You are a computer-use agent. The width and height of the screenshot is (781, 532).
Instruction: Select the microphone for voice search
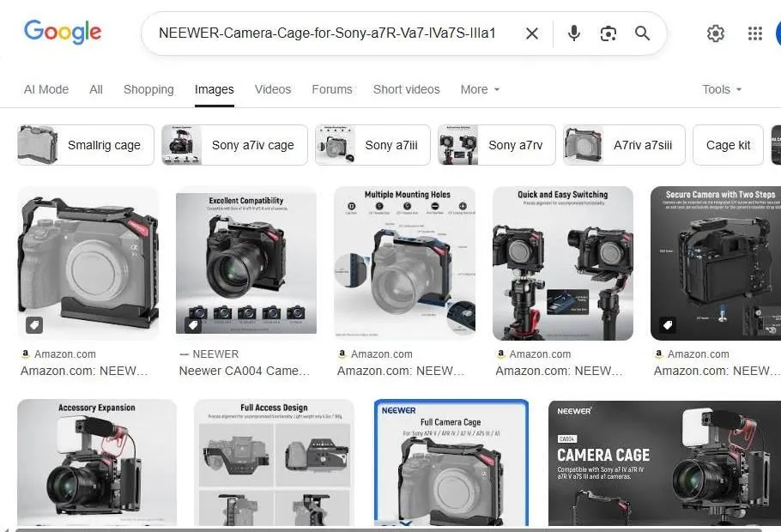click(x=573, y=33)
